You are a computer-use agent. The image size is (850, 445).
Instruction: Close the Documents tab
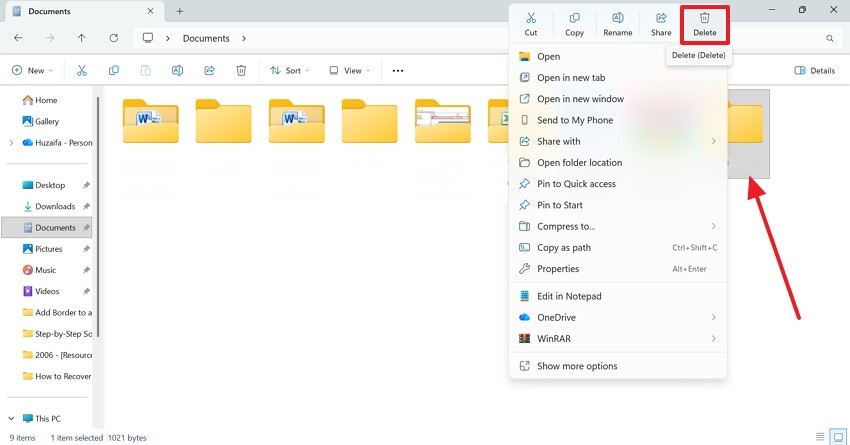(150, 11)
